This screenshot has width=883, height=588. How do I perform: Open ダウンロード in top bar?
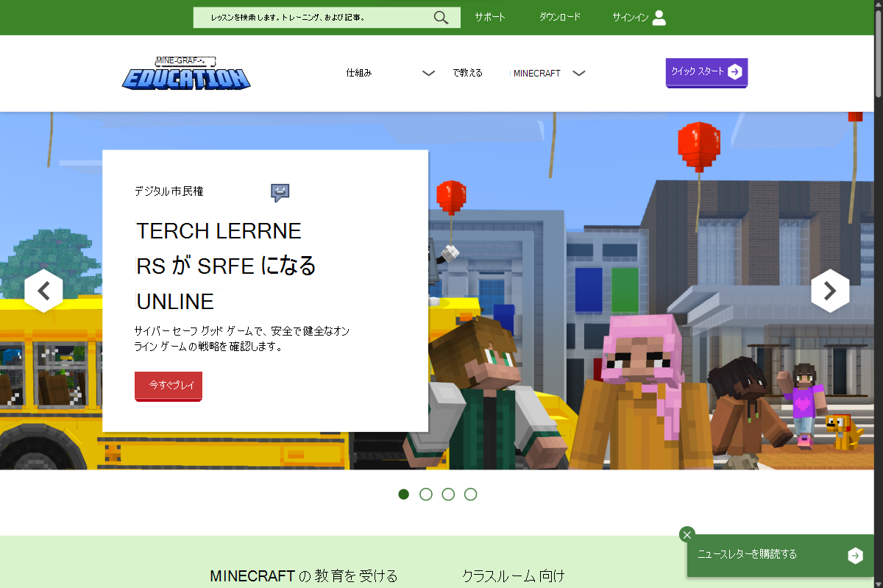pyautogui.click(x=560, y=17)
